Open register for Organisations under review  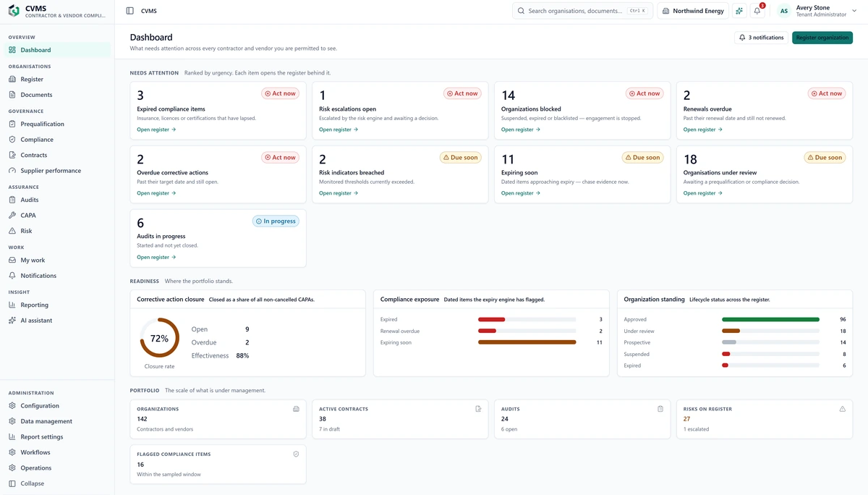[x=703, y=193]
